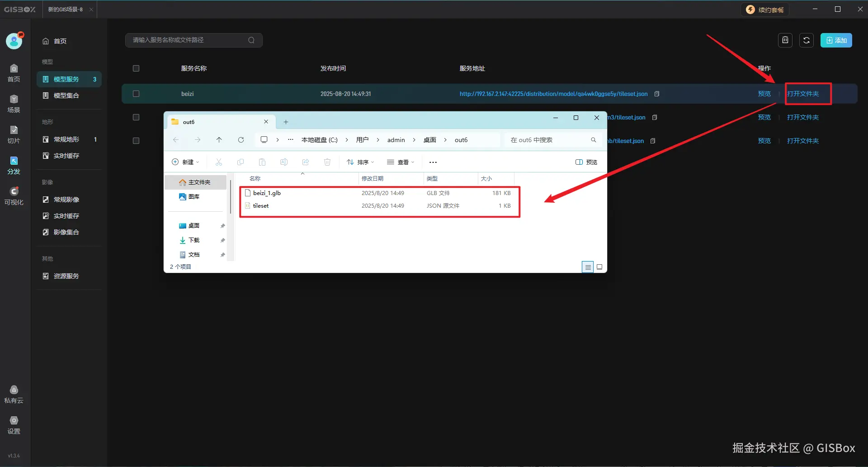Open the 切片 sidebar section
This screenshot has width=868, height=467.
click(x=14, y=134)
